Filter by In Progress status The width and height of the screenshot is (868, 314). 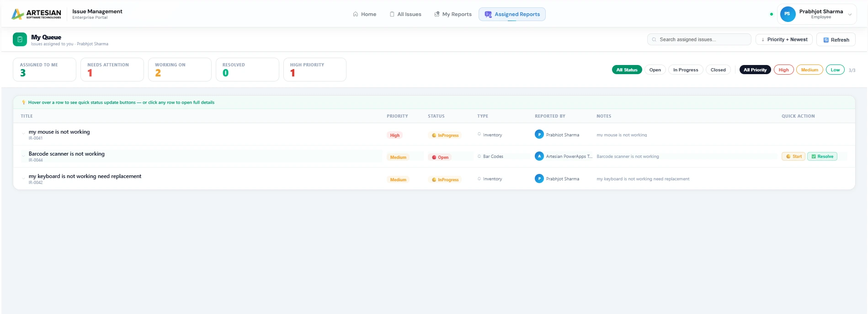pos(686,70)
